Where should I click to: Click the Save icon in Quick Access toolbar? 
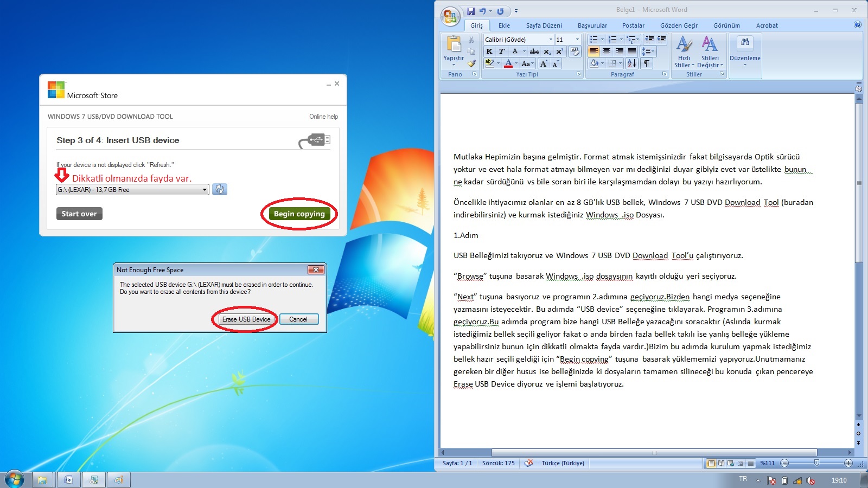tap(471, 11)
